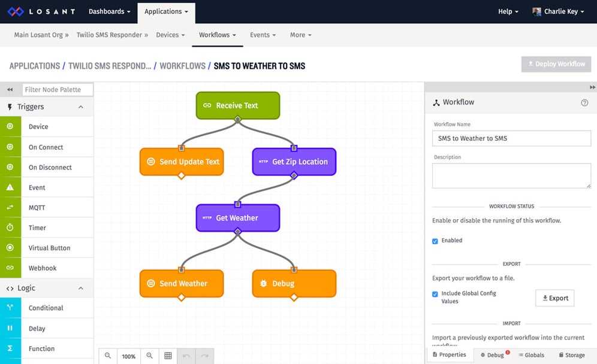This screenshot has width=597, height=364.
Task: Open the Dashboards dropdown menu
Action: pyautogui.click(x=109, y=11)
